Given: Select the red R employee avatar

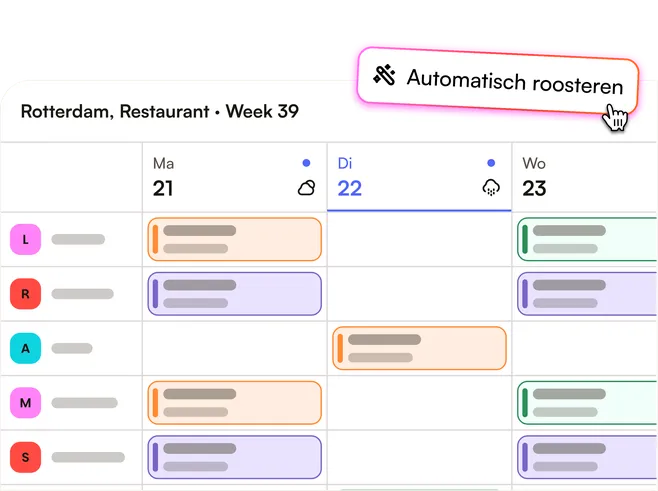Looking at the screenshot, I should click(26, 294).
